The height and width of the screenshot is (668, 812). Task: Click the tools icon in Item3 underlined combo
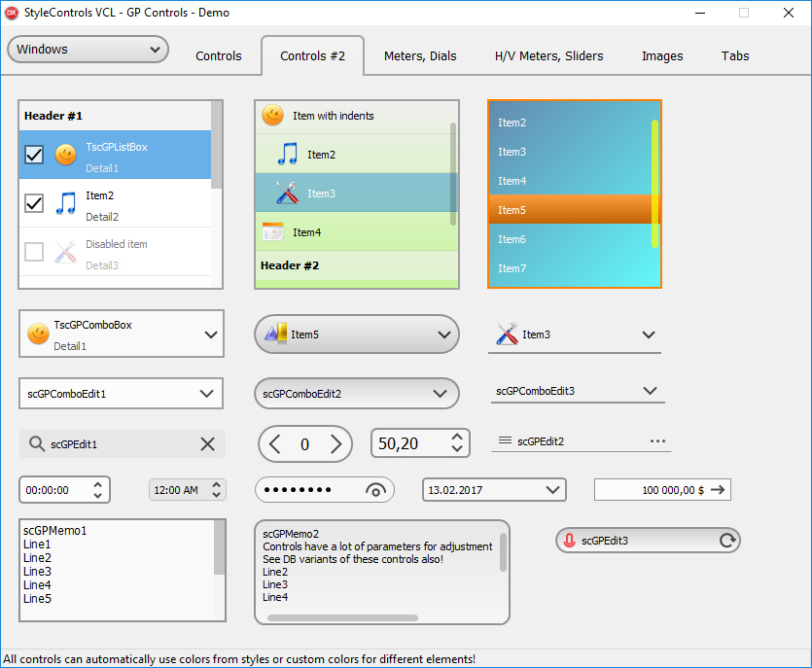pos(507,334)
